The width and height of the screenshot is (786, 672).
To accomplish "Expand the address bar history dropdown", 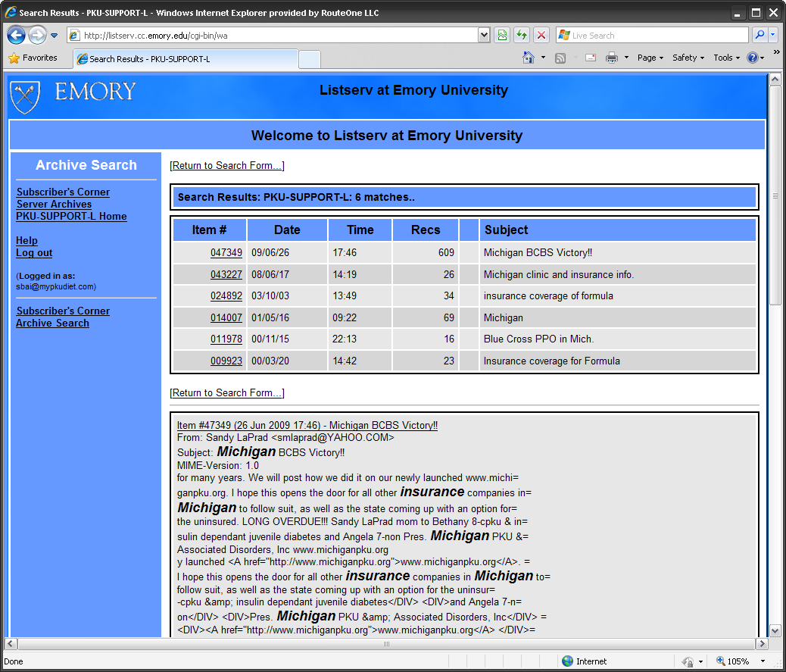I will pos(484,35).
